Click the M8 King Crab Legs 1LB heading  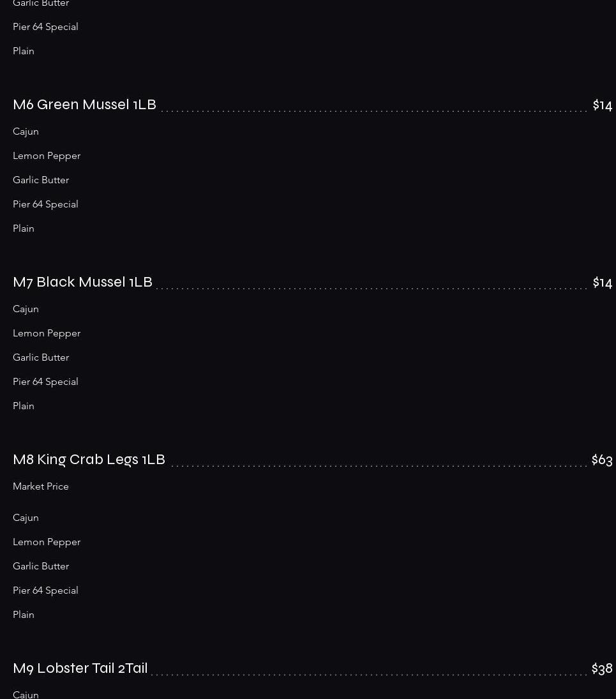tap(89, 460)
